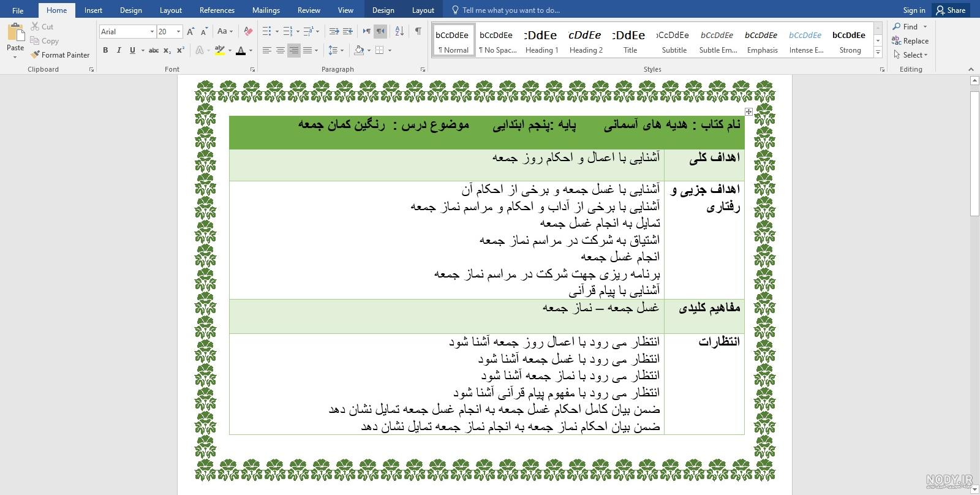Click the Clear All Formatting icon
The height and width of the screenshot is (495, 980).
tap(248, 31)
